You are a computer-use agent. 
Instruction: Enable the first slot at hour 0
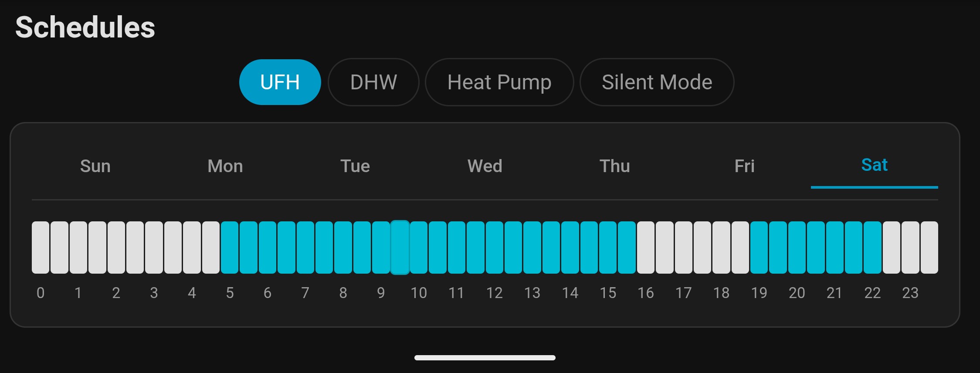(41, 248)
